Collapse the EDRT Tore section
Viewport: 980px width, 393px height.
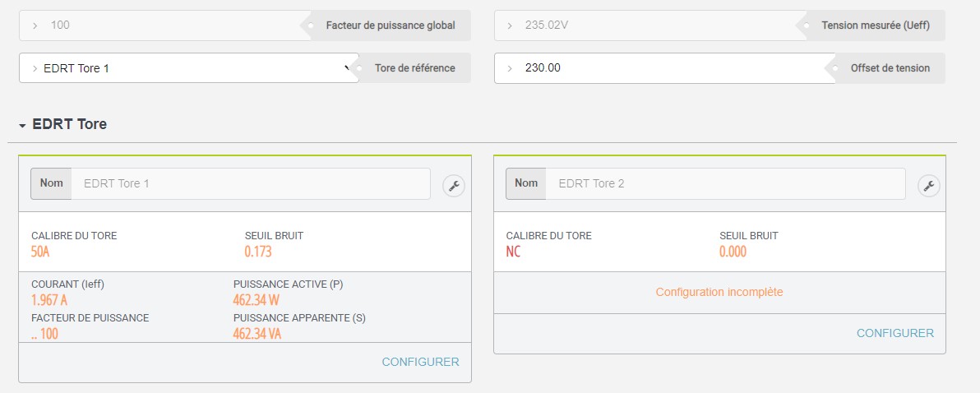tap(23, 126)
